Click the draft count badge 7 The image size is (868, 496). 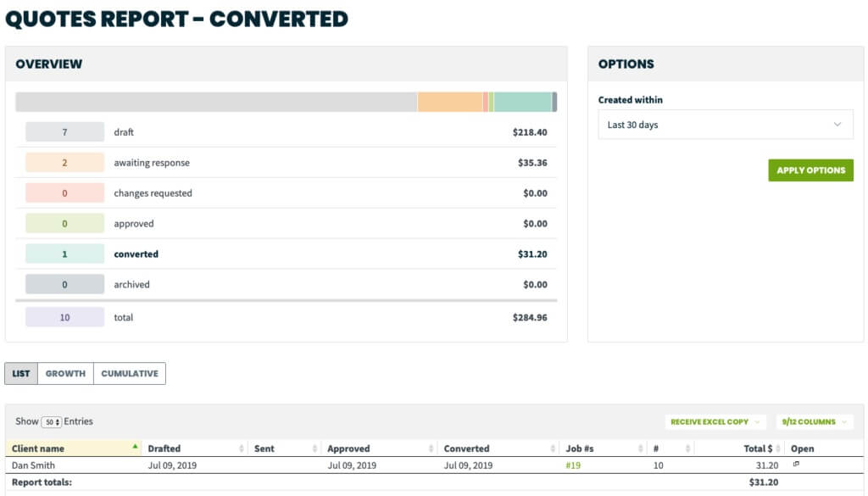tap(64, 131)
